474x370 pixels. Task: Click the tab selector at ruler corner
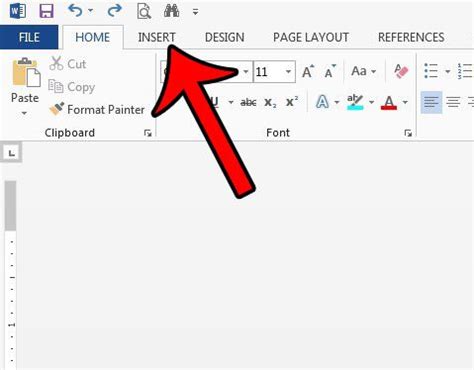[x=11, y=153]
